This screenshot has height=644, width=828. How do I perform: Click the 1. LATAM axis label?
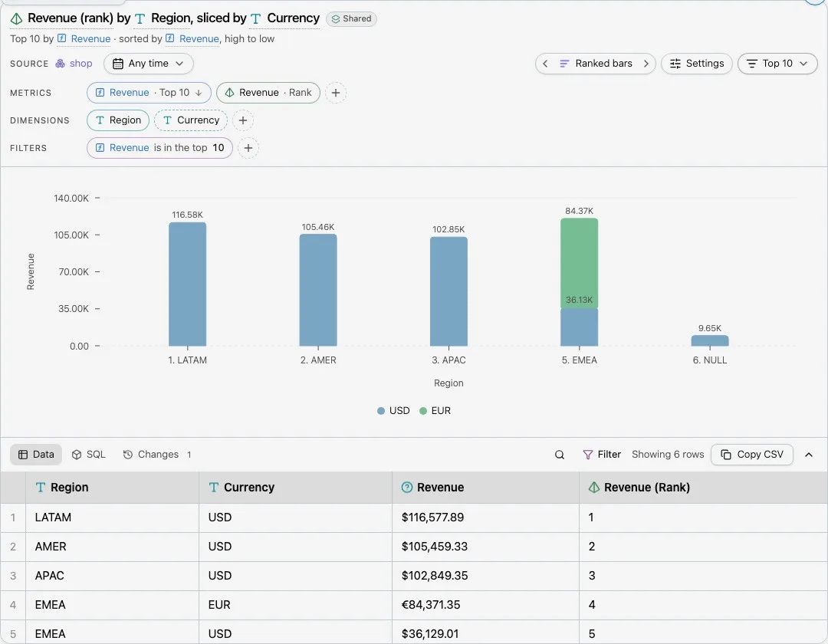(x=188, y=360)
